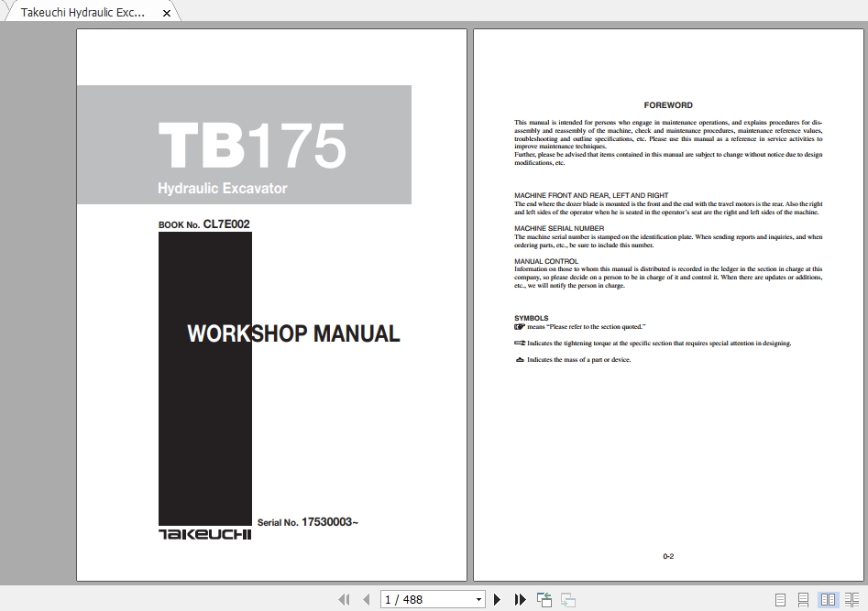The width and height of the screenshot is (868, 611).
Task: Click the TB175 title on the cover
Action: 251,146
